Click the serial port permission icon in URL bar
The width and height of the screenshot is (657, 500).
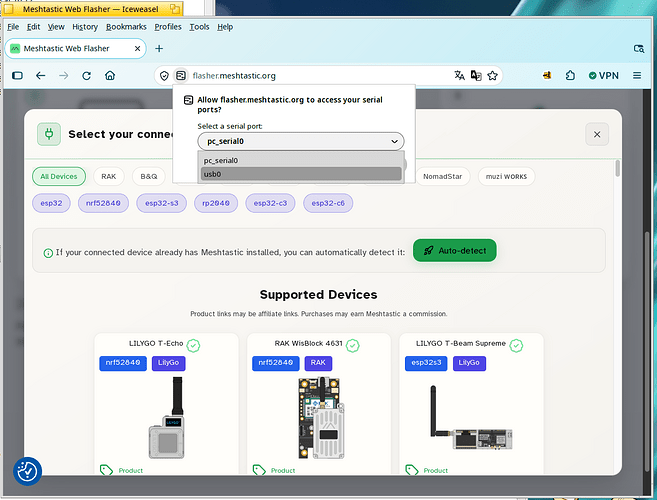[181, 76]
